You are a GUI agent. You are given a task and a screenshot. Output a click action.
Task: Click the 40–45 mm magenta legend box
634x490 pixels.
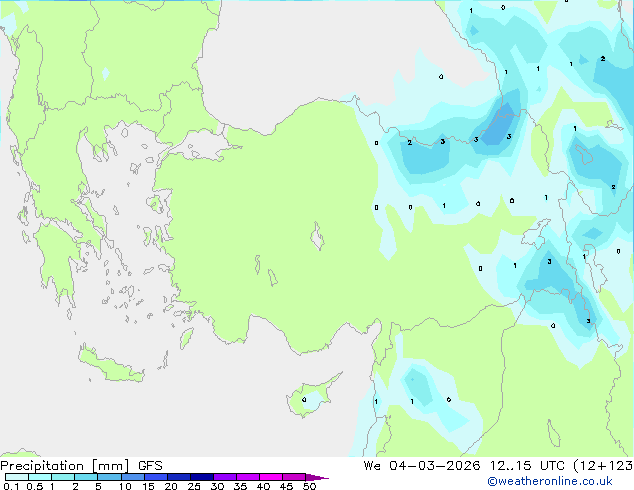coord(271,477)
